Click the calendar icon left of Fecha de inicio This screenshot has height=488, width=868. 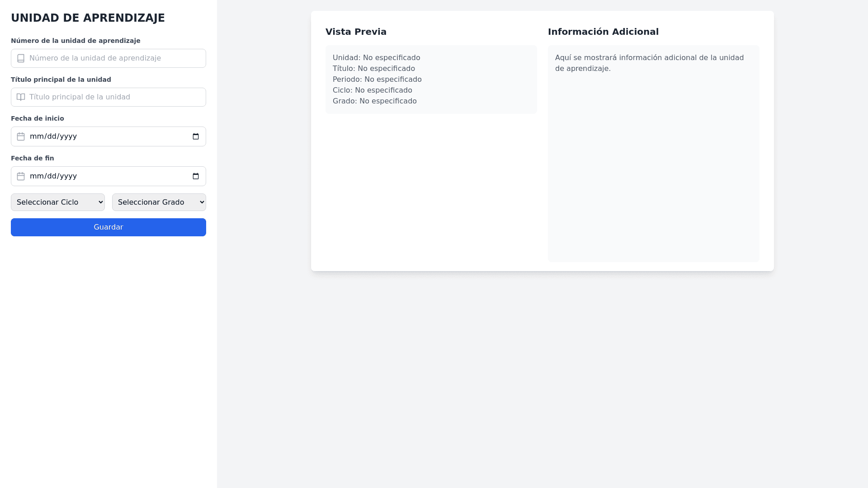click(21, 136)
